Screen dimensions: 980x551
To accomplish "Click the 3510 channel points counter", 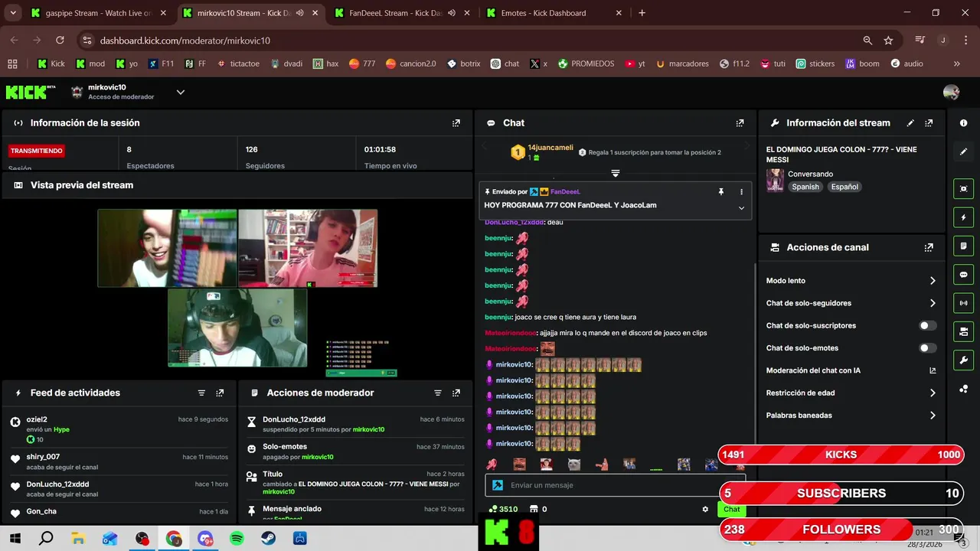I will (x=503, y=509).
